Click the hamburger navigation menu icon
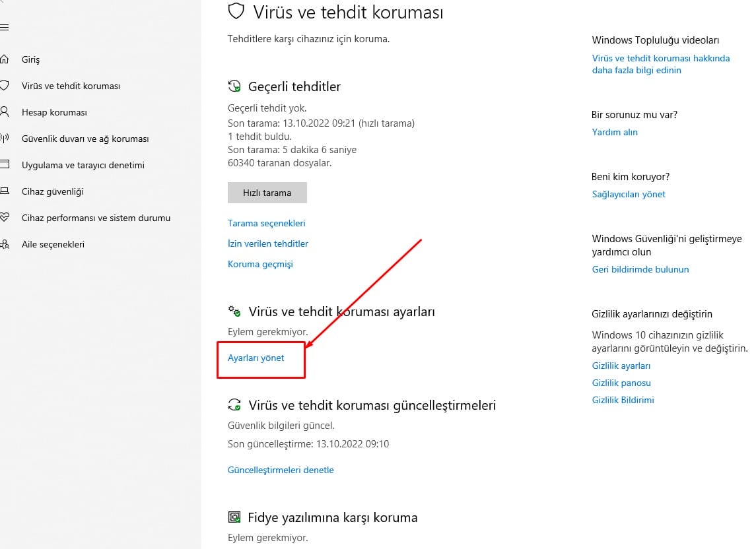This screenshot has width=756, height=549. (x=4, y=28)
